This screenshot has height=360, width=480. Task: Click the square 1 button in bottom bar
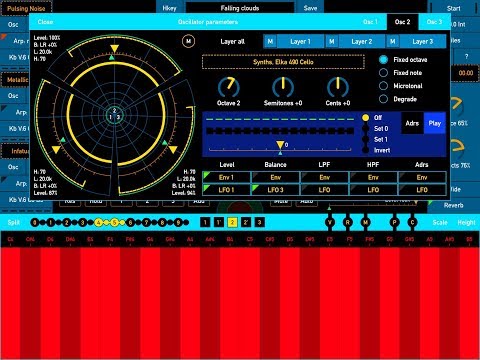click(x=205, y=222)
